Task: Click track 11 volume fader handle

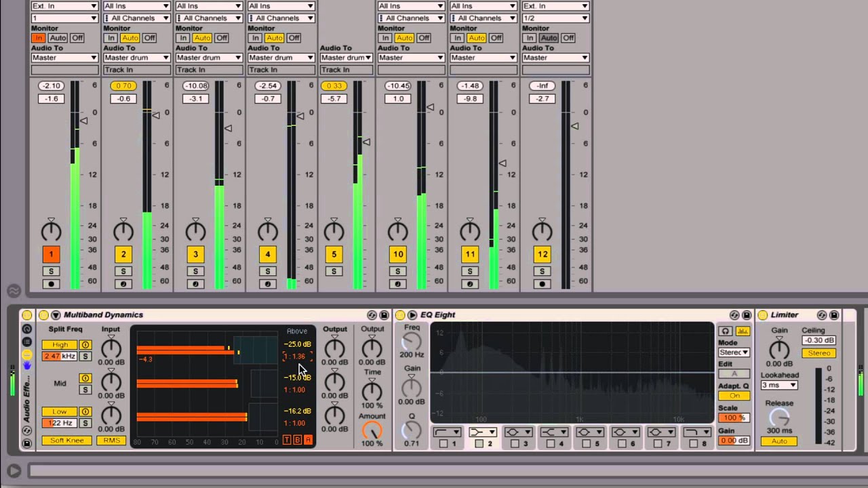Action: 502,163
